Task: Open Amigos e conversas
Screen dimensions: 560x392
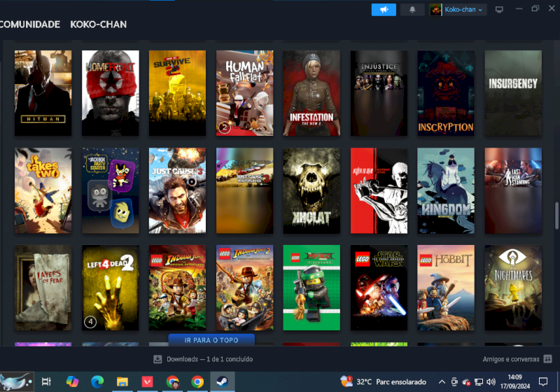Action: (x=511, y=359)
